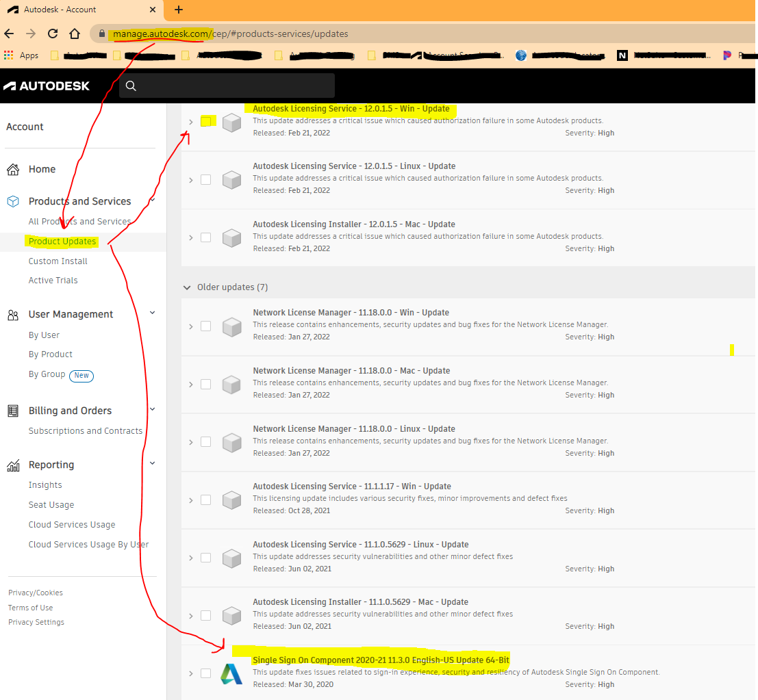Screen dimensions: 758x700
Task: Click the Products and Services box icon
Action: coord(13,200)
